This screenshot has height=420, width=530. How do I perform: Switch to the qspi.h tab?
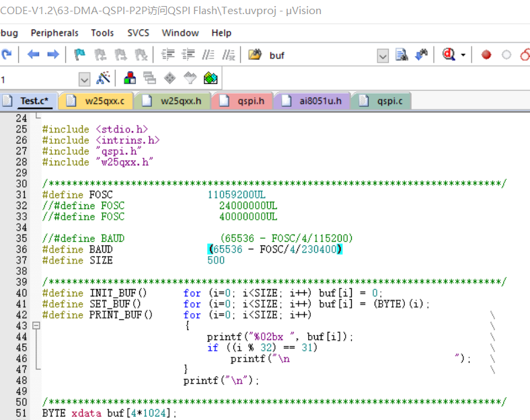(x=242, y=101)
